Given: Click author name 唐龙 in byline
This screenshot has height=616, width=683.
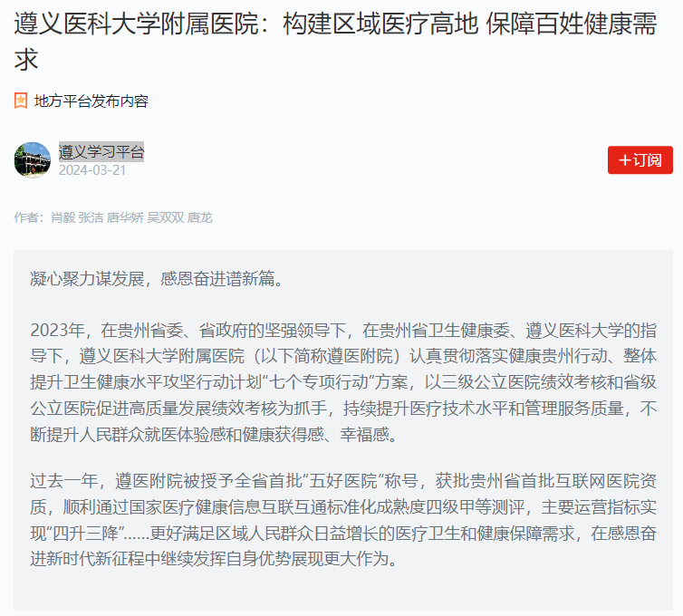Looking at the screenshot, I should pos(199,217).
